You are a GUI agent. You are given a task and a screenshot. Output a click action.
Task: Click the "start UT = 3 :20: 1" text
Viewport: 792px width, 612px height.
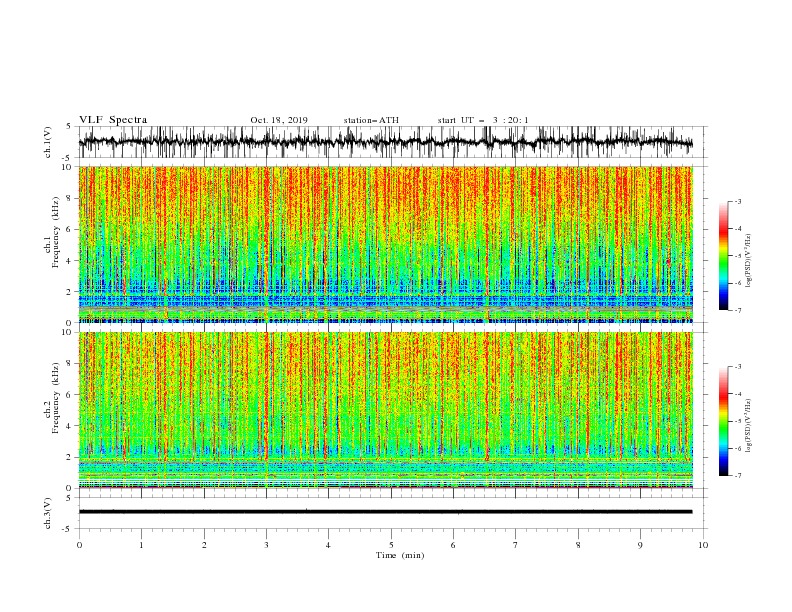(x=483, y=120)
